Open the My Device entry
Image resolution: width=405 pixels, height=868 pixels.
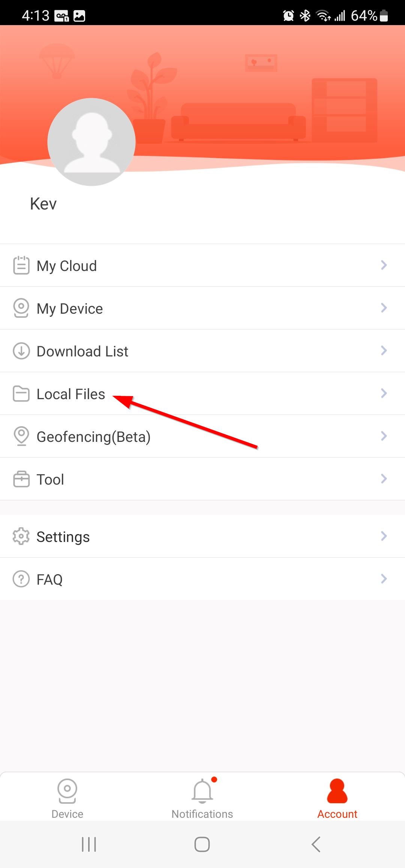click(202, 308)
